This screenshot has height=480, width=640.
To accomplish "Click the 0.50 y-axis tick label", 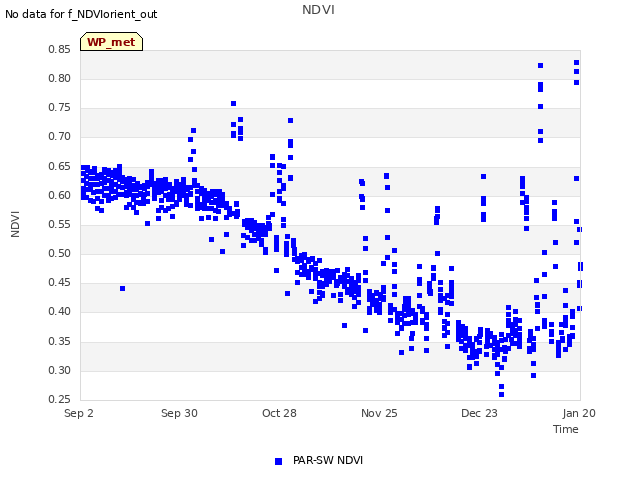I will [x=60, y=253].
